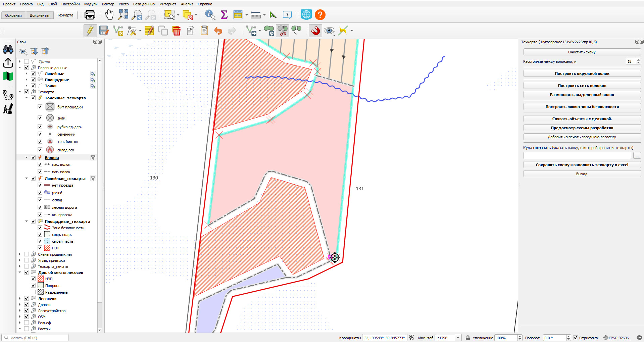Click the print layout printer icon
Image resolution: width=644 pixels, height=342 pixels.
click(90, 15)
